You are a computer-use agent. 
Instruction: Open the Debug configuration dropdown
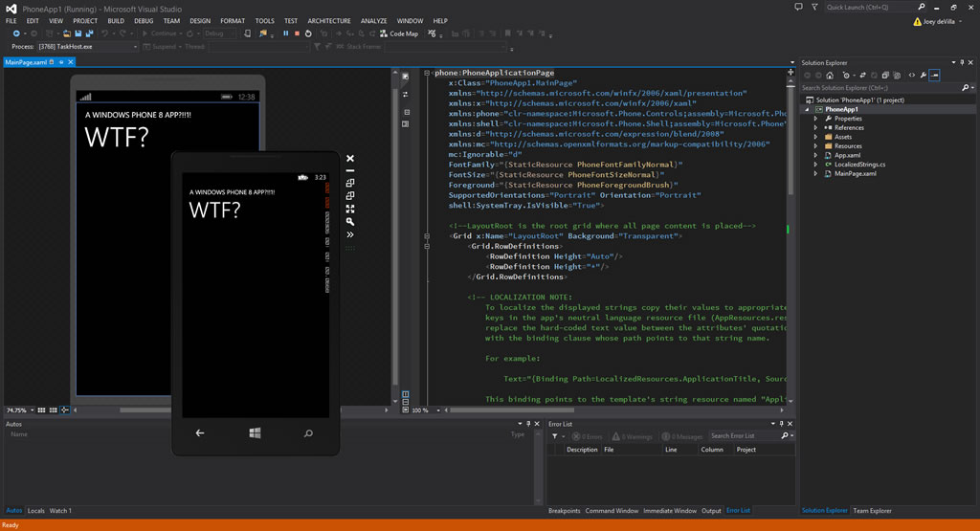coord(219,33)
